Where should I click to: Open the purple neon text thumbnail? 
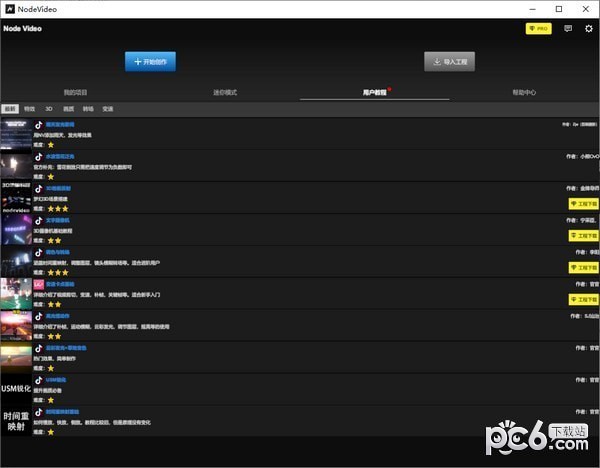[x=16, y=230]
